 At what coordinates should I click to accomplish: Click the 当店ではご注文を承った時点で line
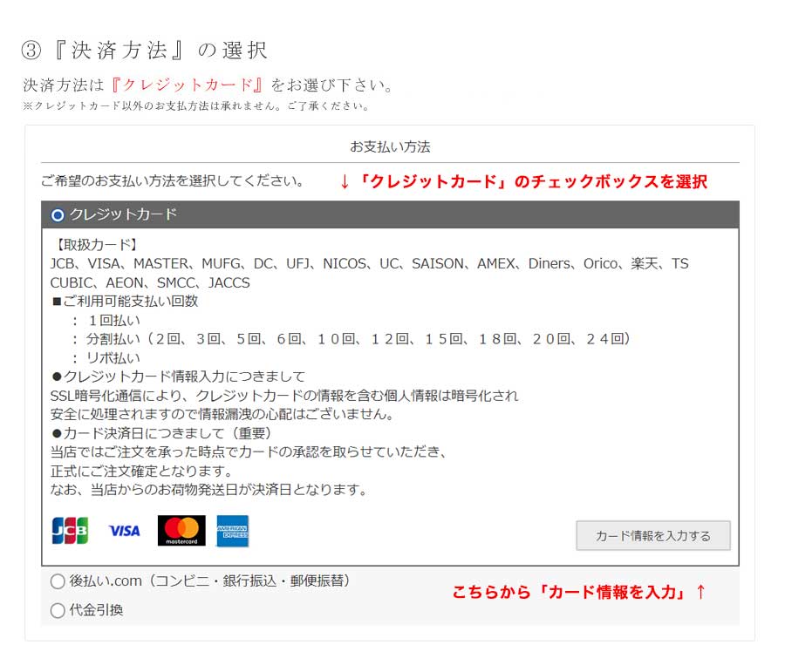tap(249, 451)
